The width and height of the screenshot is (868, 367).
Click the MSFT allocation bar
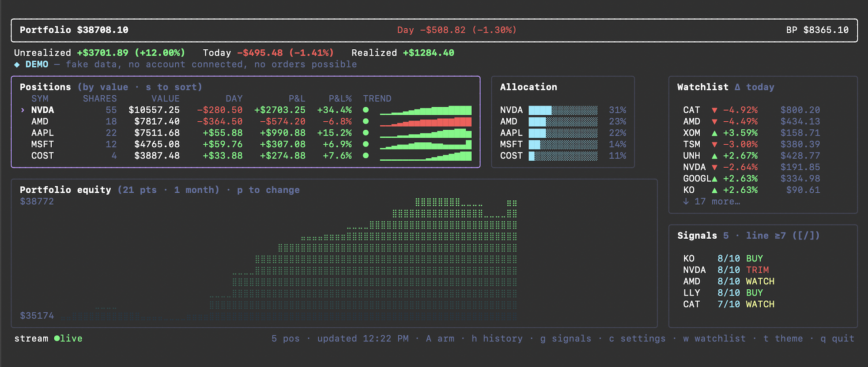(563, 144)
